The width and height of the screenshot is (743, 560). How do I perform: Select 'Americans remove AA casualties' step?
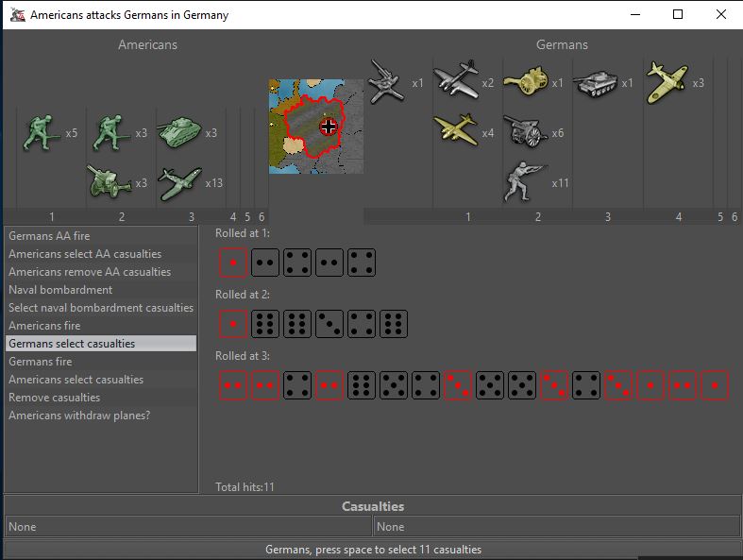[101, 272]
